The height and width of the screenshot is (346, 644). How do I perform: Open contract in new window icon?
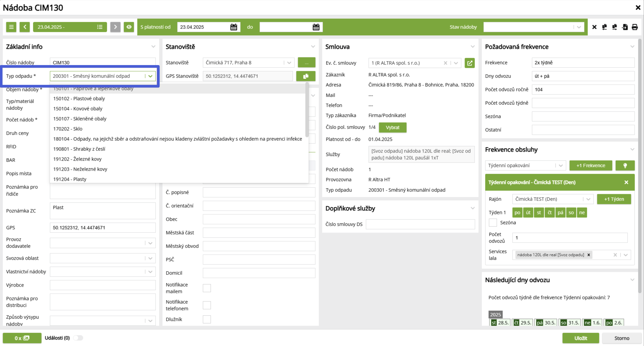469,63
